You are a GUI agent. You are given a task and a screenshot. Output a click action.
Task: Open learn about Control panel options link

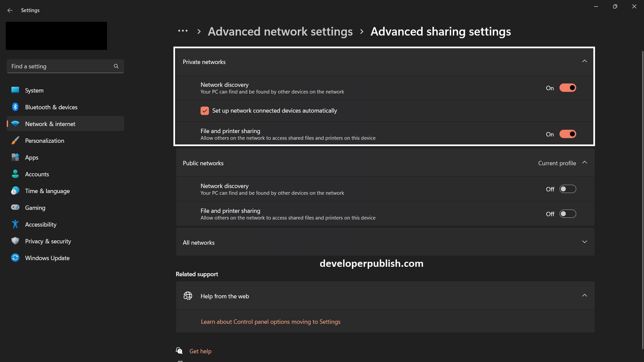click(270, 321)
